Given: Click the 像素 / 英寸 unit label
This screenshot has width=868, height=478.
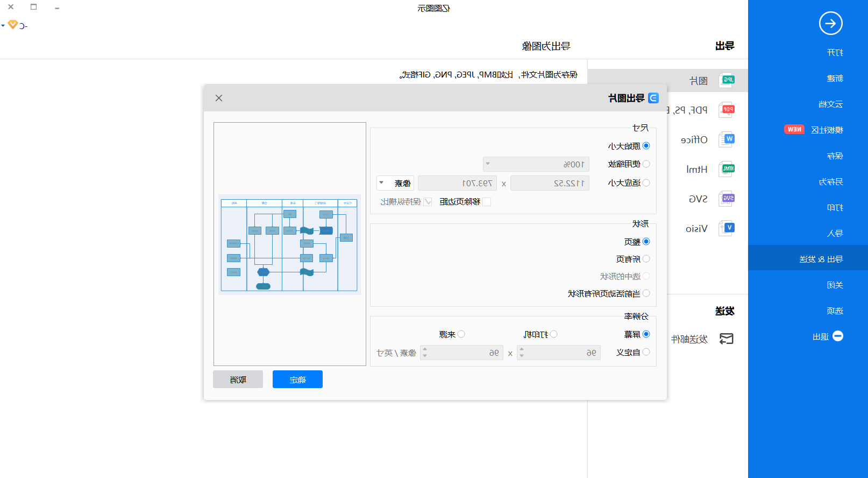Looking at the screenshot, I should pyautogui.click(x=396, y=353).
